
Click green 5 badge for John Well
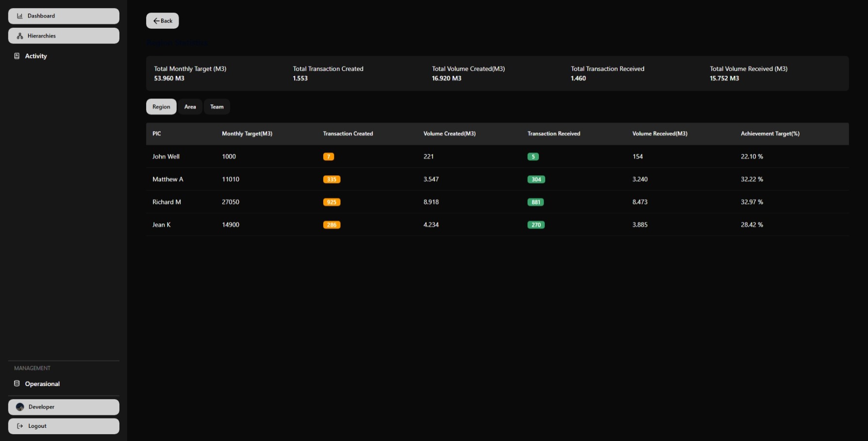click(x=533, y=157)
